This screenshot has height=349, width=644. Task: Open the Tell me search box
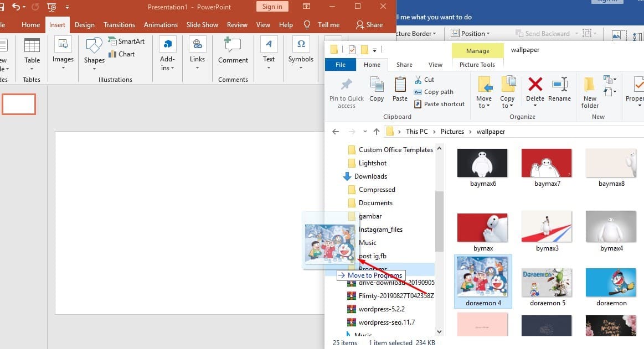(x=322, y=24)
